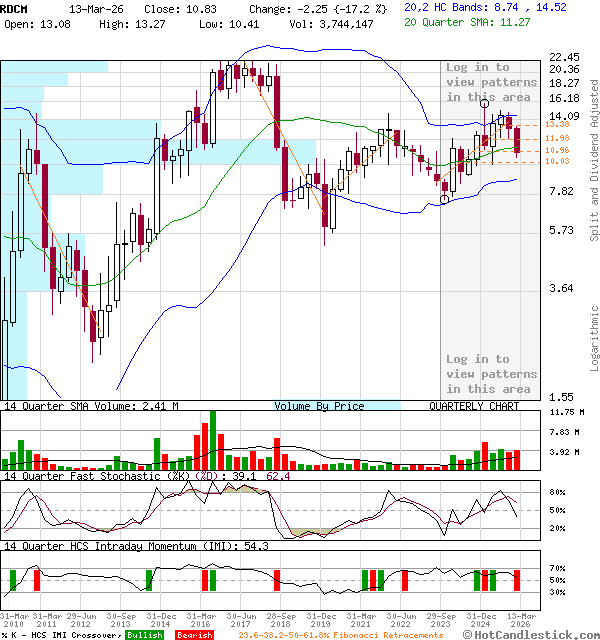
Task: Click the latest red candlestick on price chart
Action: click(517, 140)
